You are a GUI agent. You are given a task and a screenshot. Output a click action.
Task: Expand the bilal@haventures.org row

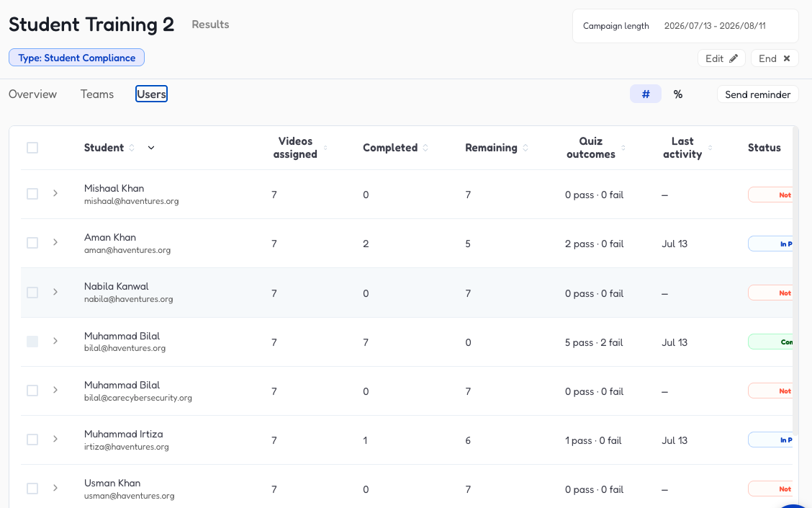pos(55,341)
